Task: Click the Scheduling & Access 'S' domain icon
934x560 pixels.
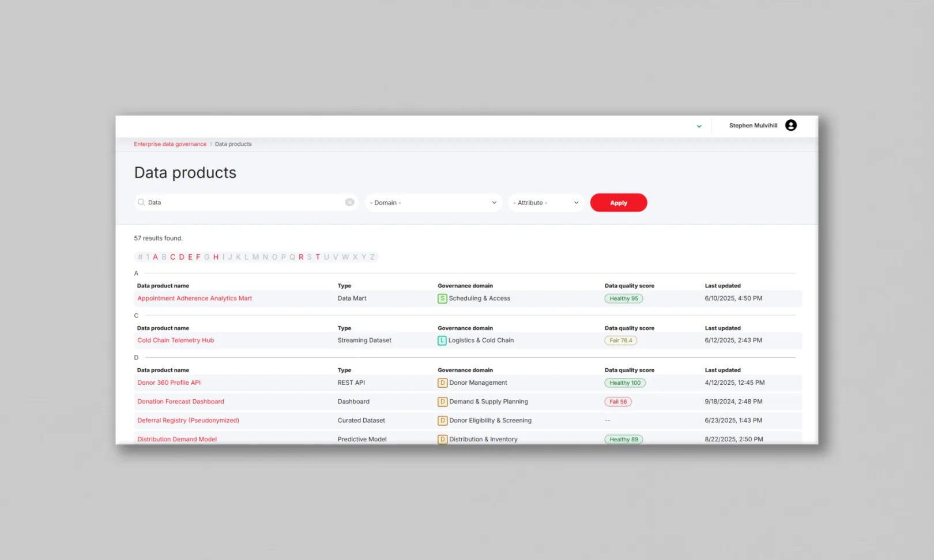Action: (442, 298)
